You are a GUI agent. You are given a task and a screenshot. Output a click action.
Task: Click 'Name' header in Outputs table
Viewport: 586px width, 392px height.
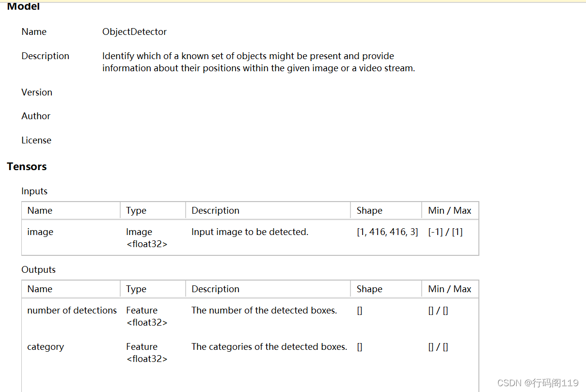40,289
